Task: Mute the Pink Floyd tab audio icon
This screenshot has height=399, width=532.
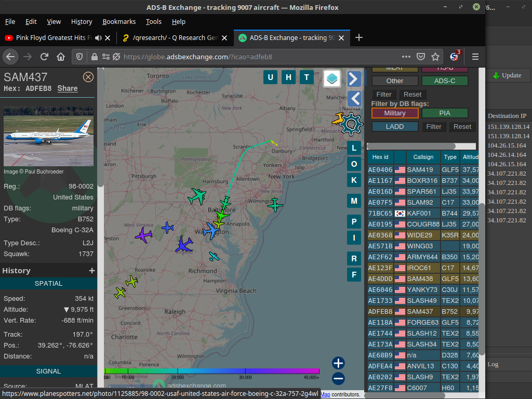Action: [x=98, y=38]
